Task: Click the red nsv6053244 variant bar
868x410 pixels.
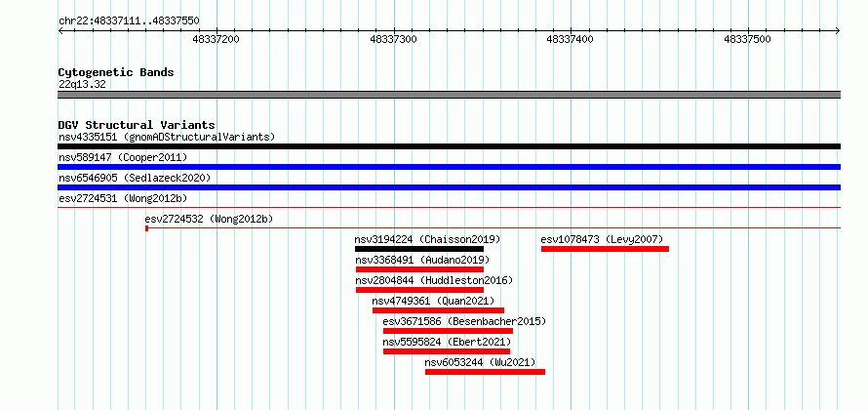Action: (x=485, y=372)
